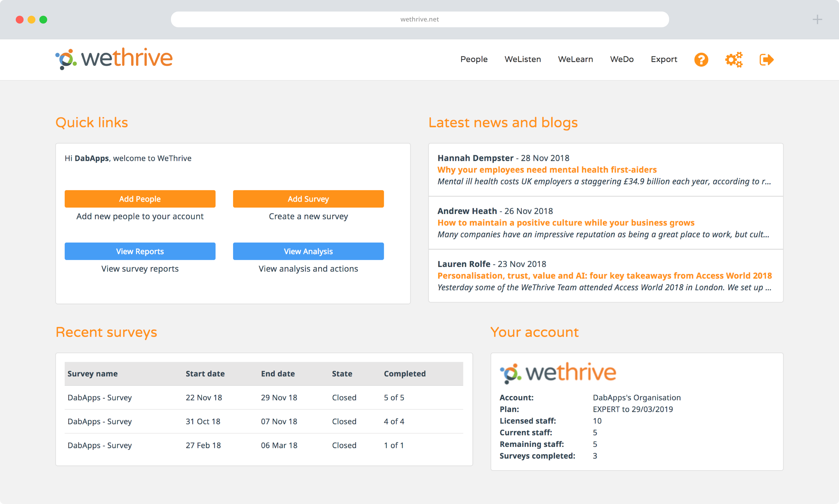
Task: Click the Completed column header
Action: point(404,374)
